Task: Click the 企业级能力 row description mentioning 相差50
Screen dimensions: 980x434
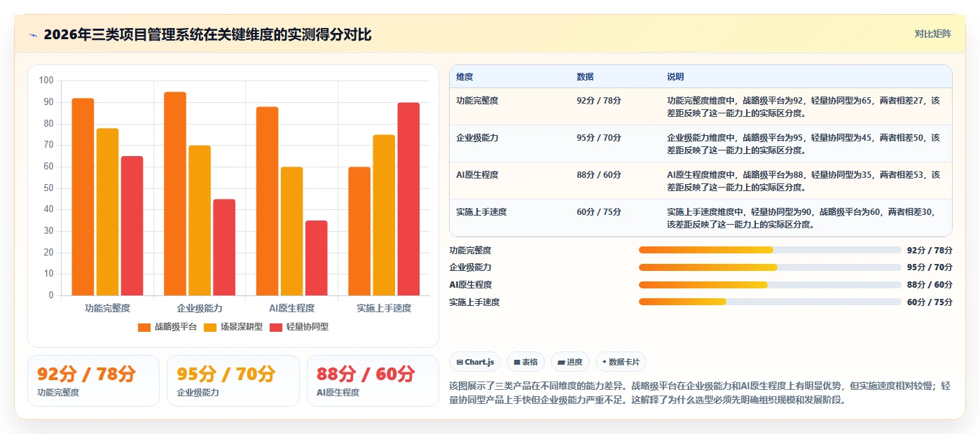Action: [803, 143]
